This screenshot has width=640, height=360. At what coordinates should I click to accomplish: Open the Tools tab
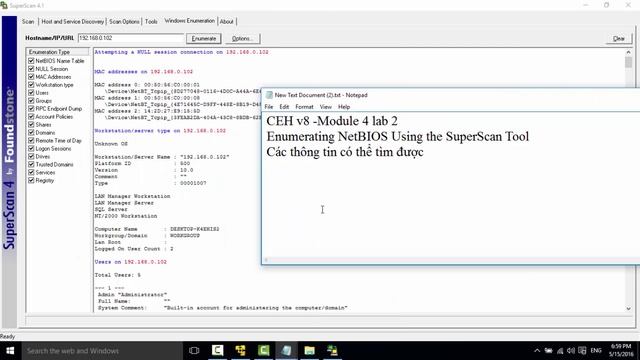[x=151, y=21]
